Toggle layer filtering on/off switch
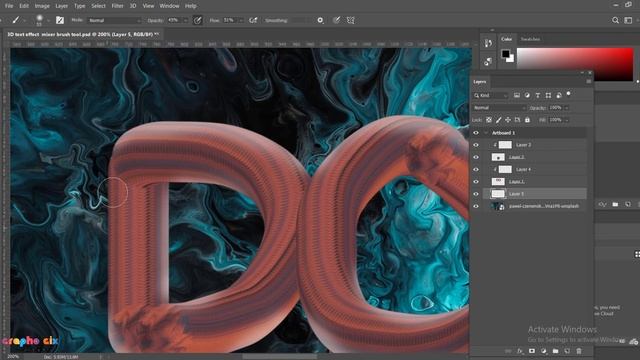The image size is (640, 360). [x=569, y=94]
